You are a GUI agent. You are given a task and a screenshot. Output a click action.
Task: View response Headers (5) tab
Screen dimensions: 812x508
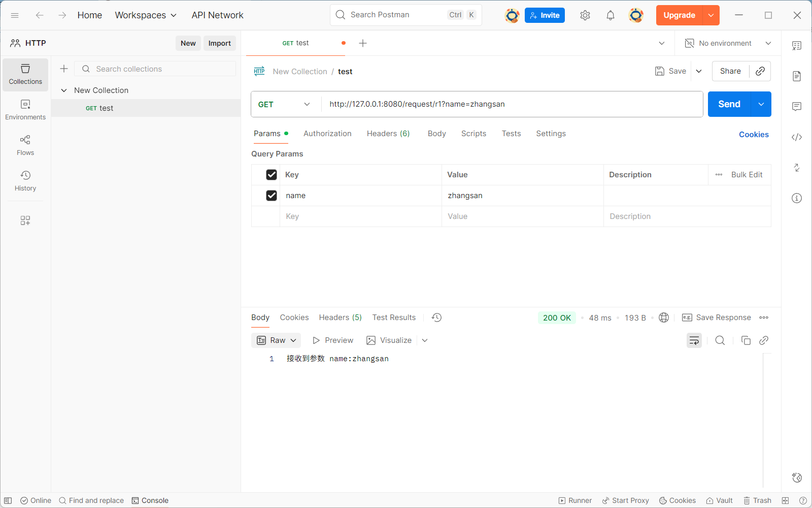pyautogui.click(x=340, y=317)
